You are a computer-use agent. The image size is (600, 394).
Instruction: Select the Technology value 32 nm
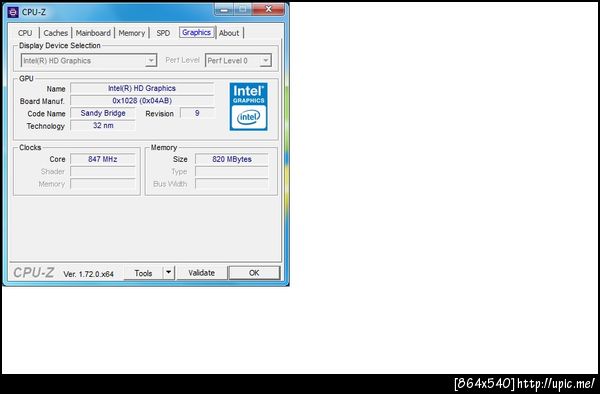click(103, 125)
